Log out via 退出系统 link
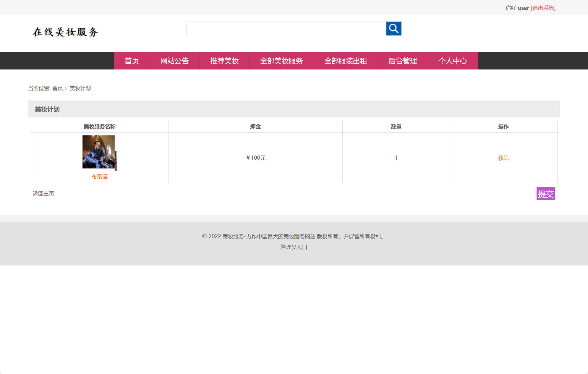 (543, 8)
